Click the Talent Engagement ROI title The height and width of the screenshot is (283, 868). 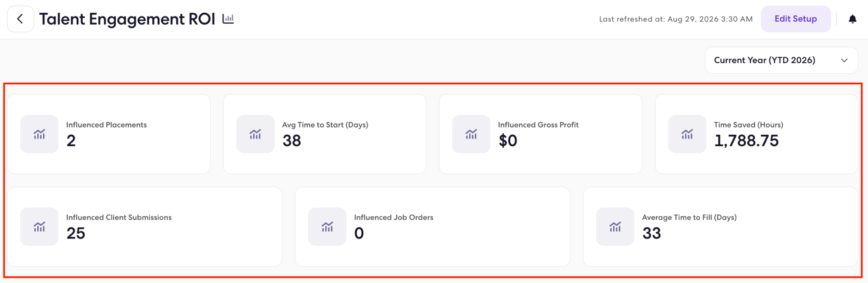[x=127, y=19]
